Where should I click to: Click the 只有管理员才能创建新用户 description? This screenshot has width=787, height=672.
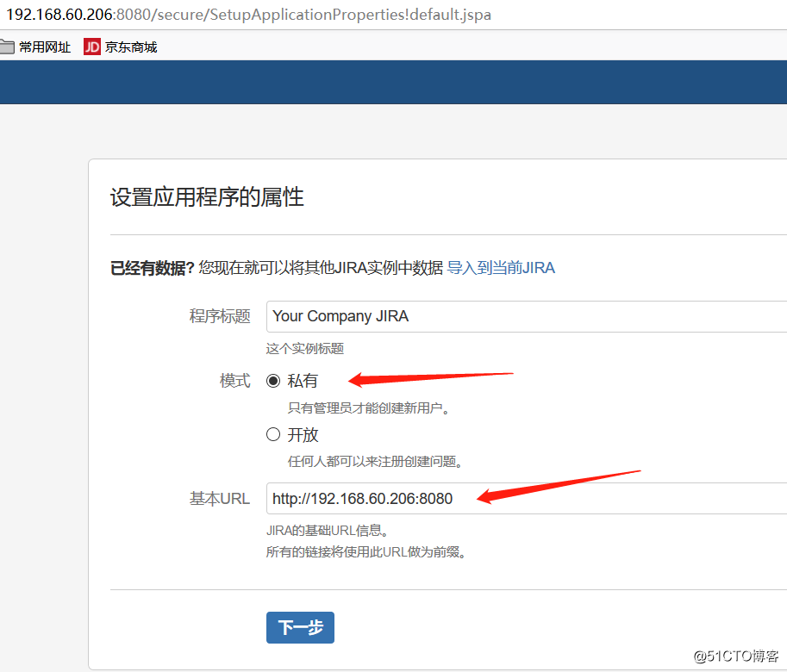368,408
